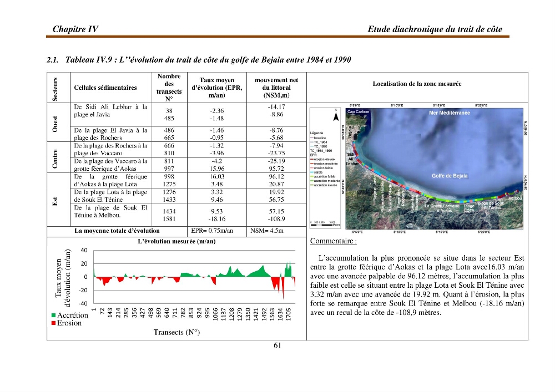Click the 'Mer Méditérranée' label on the map
The width and height of the screenshot is (555, 392).
click(x=450, y=113)
